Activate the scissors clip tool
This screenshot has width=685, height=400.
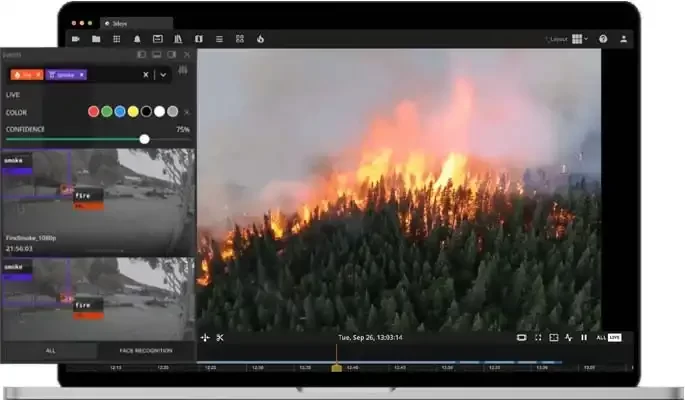point(220,338)
